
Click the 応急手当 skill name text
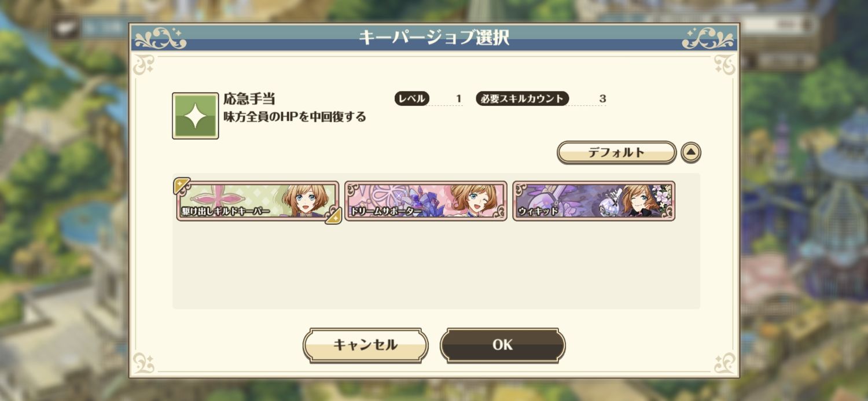coord(249,98)
